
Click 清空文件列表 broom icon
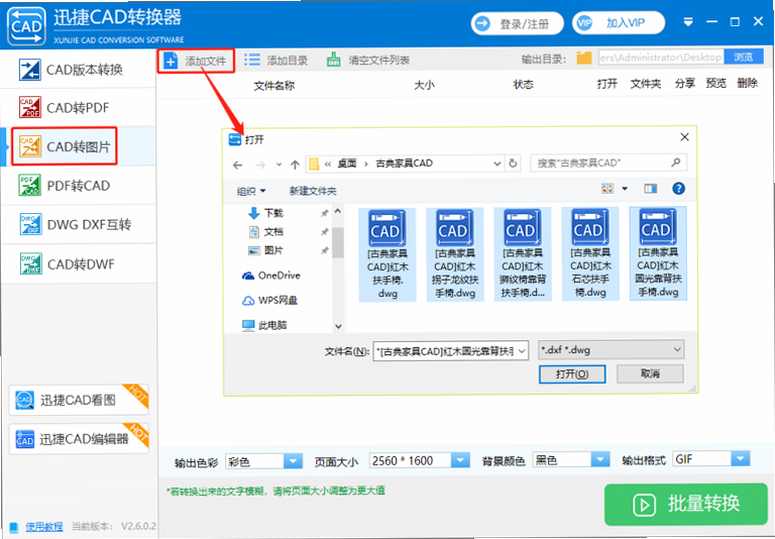(334, 60)
